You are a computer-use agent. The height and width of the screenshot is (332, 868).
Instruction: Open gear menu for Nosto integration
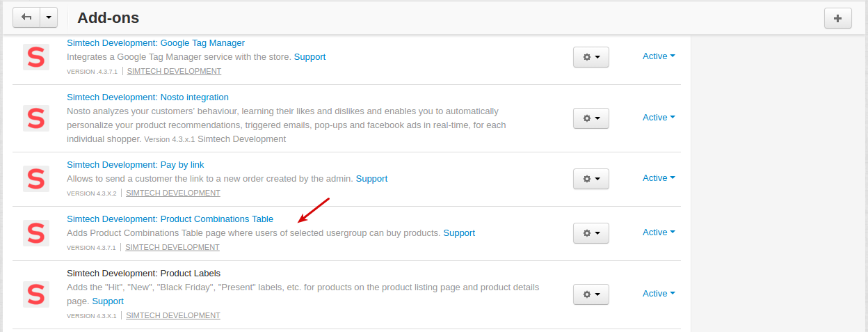(x=591, y=118)
